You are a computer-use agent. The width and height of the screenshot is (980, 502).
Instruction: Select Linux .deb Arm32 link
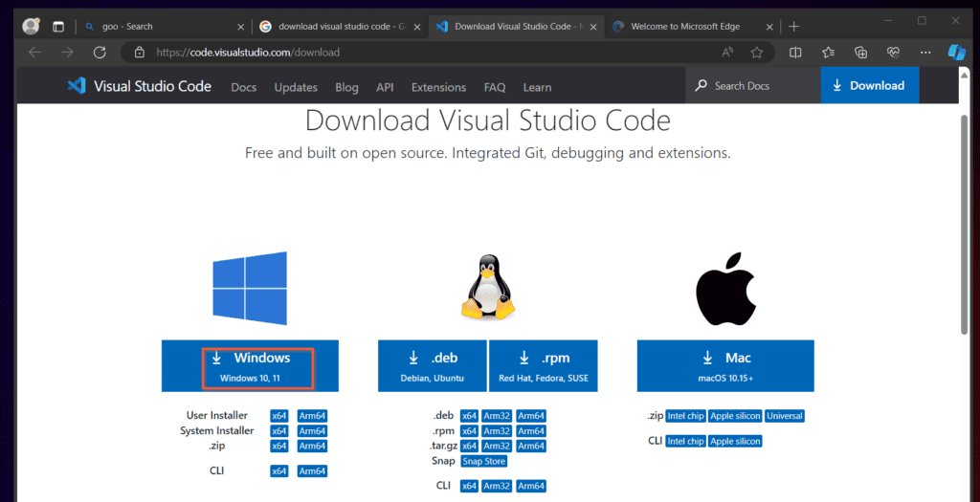[497, 416]
